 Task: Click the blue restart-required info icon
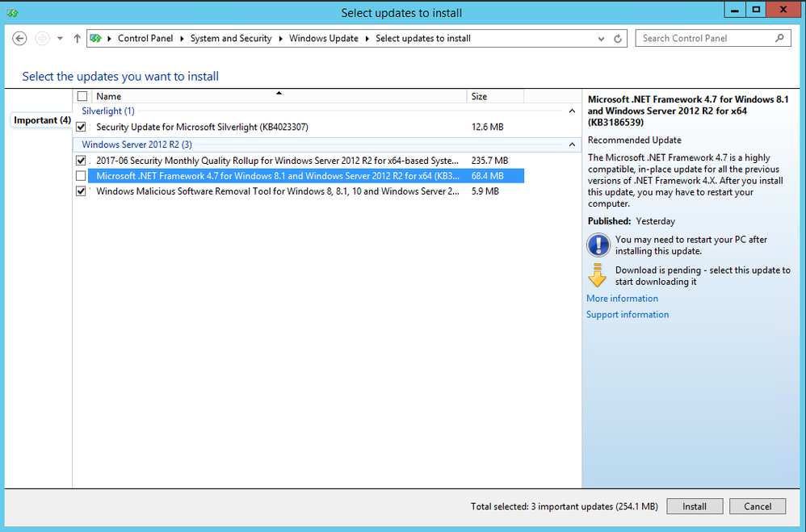[x=598, y=245]
